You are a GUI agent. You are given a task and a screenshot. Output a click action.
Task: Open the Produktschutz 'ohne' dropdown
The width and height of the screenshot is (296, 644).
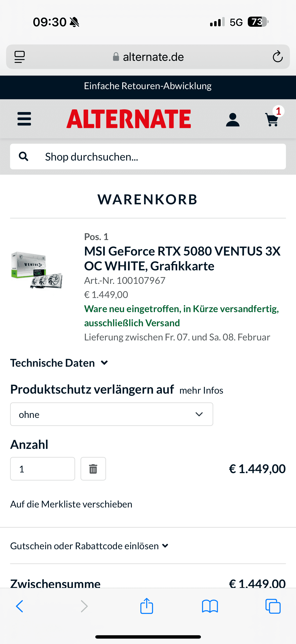tap(112, 414)
